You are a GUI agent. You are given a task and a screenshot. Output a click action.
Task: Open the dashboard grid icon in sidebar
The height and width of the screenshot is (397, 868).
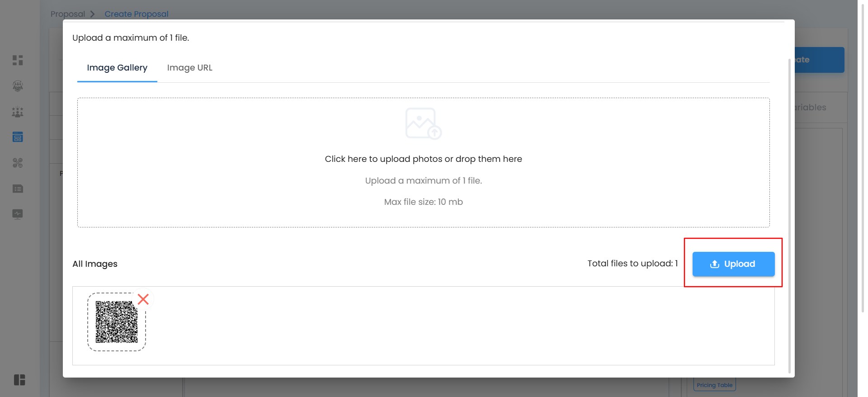[18, 60]
